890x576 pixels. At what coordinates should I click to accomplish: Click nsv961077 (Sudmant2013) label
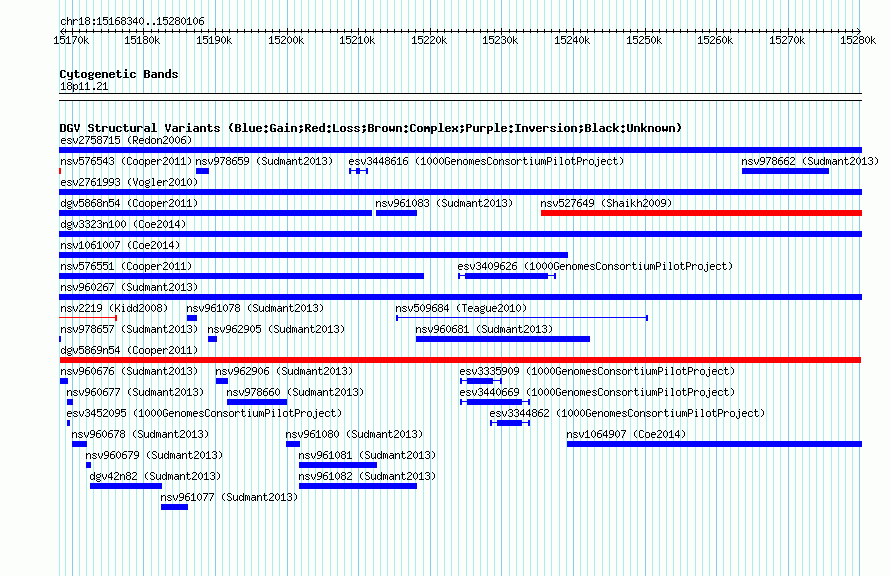pos(229,497)
